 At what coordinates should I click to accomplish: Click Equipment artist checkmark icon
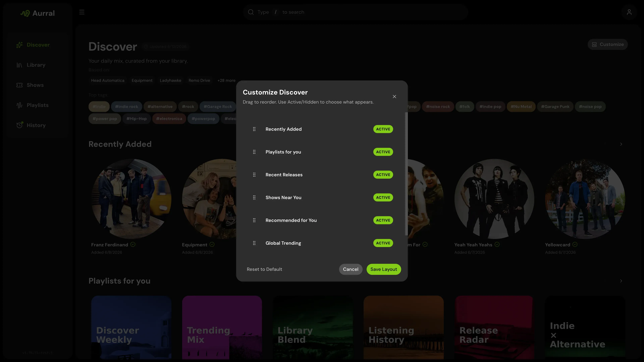pos(212,245)
